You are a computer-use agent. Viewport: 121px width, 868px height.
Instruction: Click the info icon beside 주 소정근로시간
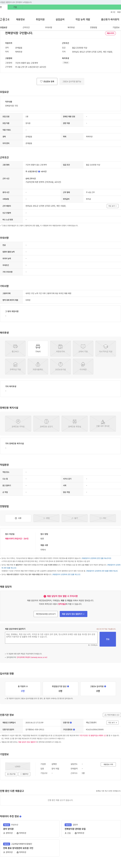(39, 172)
